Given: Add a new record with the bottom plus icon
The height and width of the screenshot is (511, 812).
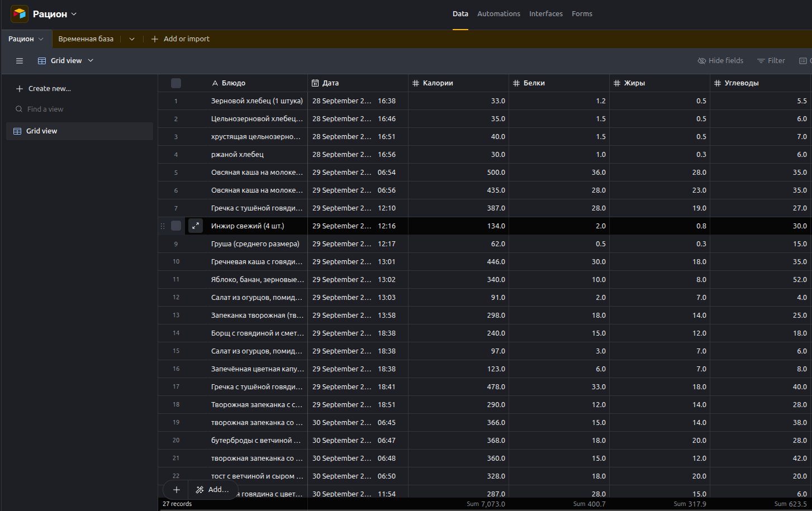Looking at the screenshot, I should [176, 490].
